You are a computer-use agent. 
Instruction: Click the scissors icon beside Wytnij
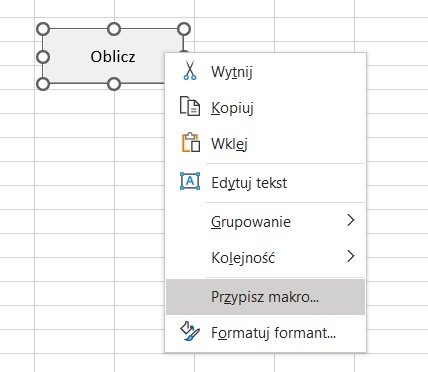(190, 71)
